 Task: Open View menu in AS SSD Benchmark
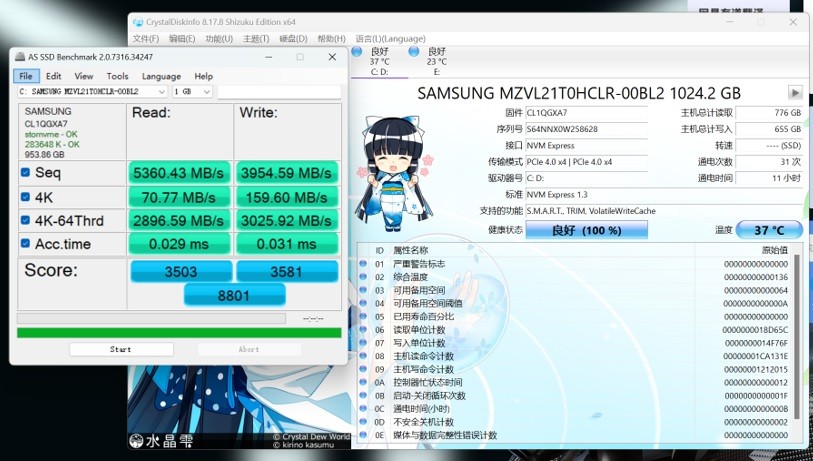tap(83, 76)
